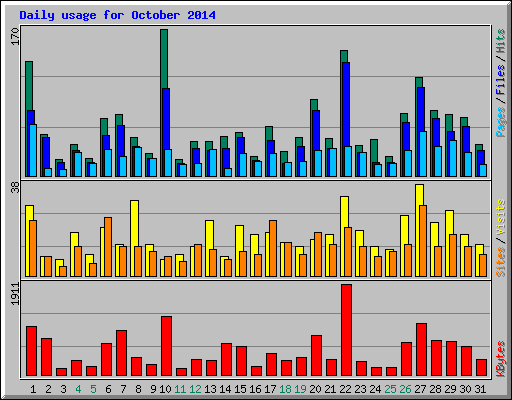The image size is (512, 400).
Task: Select day label 2 on the x-axis
Action: [48, 389]
